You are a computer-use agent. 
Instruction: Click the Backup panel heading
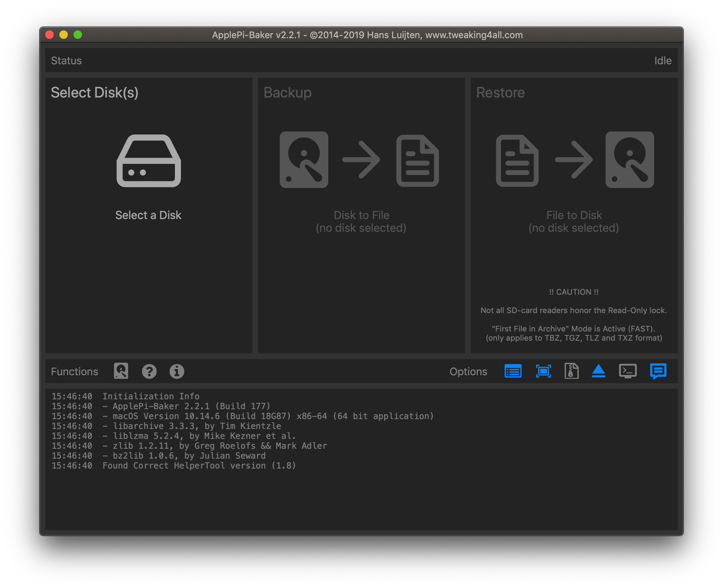click(x=287, y=93)
